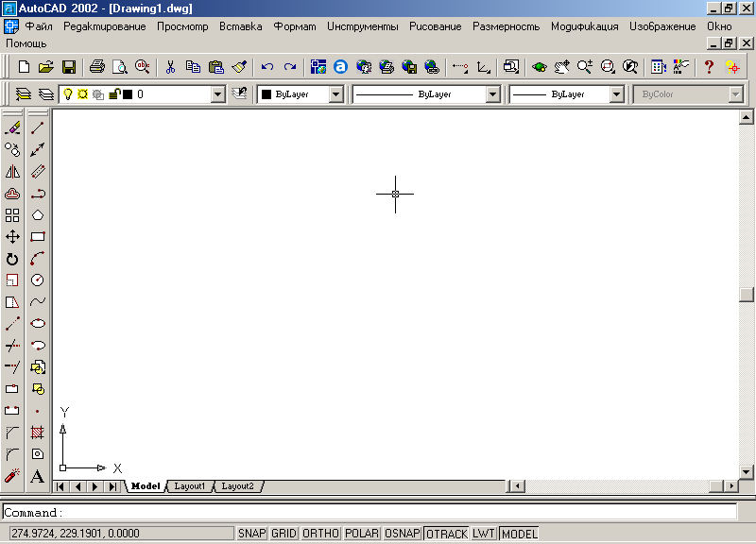Select the Move tool with four arrows

[x=12, y=237]
